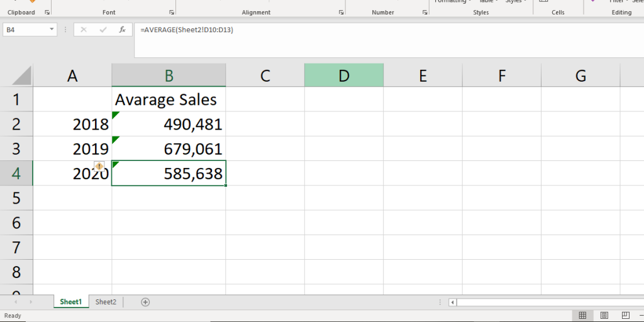Click the Cancel X icon in formula bar
The width and height of the screenshot is (644, 322).
85,30
